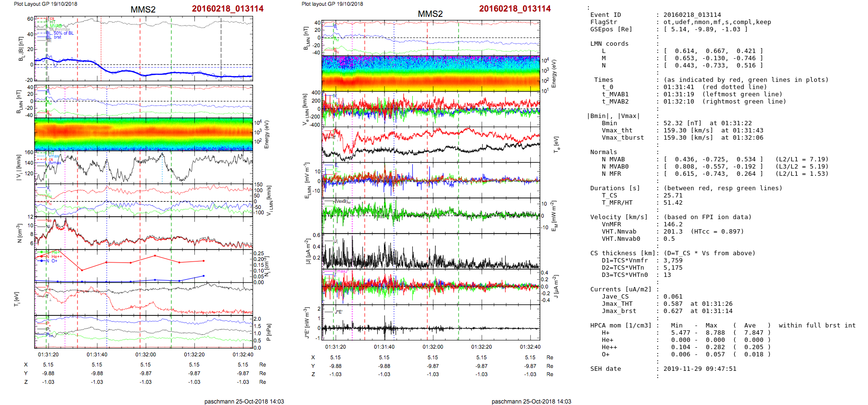
Task: Click the 01:31:40 tick label on left plot
Action: (97, 354)
